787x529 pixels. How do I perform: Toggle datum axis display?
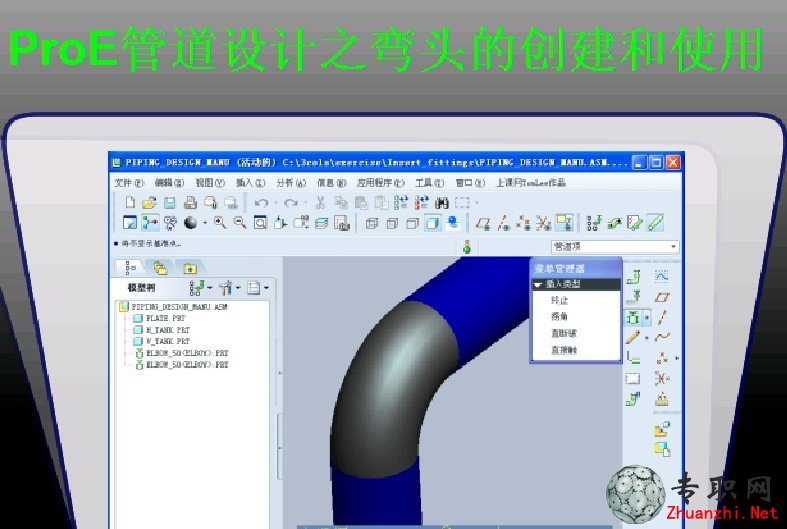pos(503,223)
